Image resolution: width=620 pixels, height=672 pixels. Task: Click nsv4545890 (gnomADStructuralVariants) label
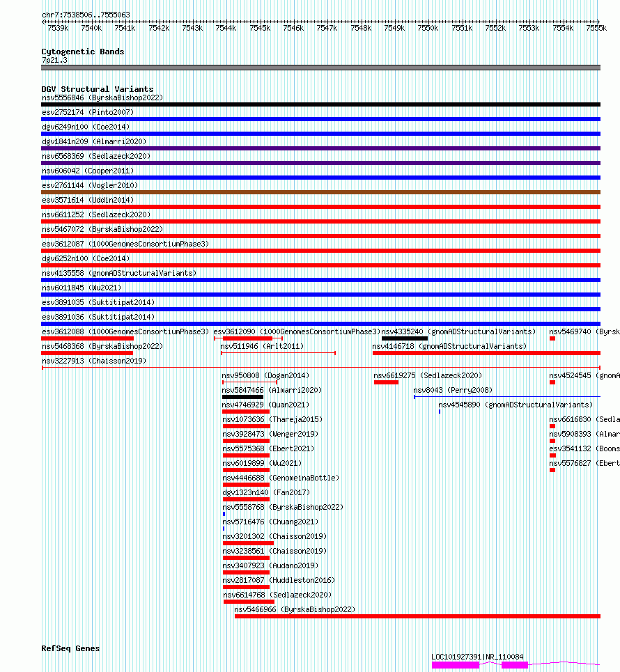(516, 405)
